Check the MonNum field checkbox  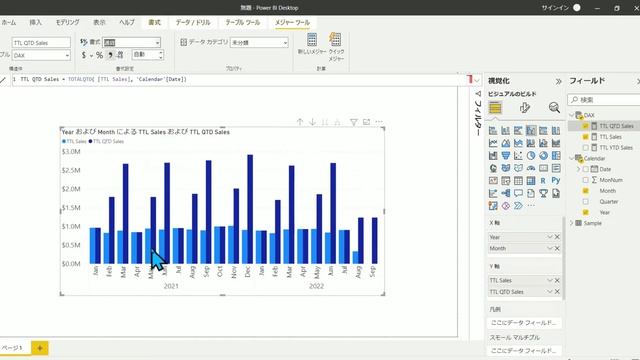coord(585,180)
